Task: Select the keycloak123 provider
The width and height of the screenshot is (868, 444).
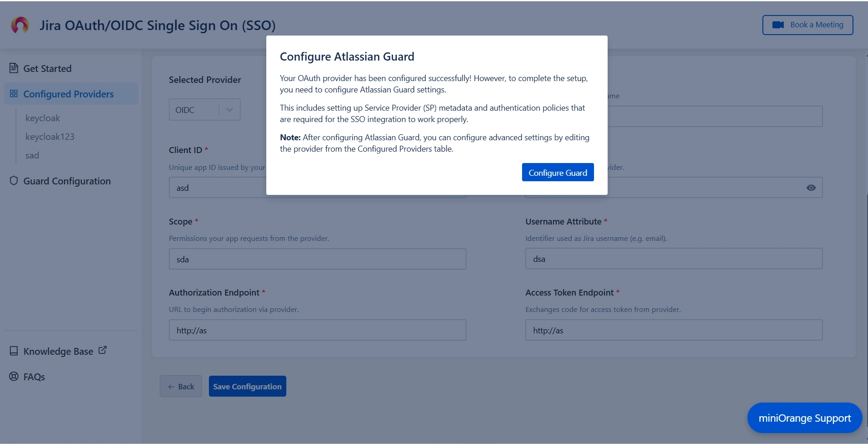Action: coord(50,137)
